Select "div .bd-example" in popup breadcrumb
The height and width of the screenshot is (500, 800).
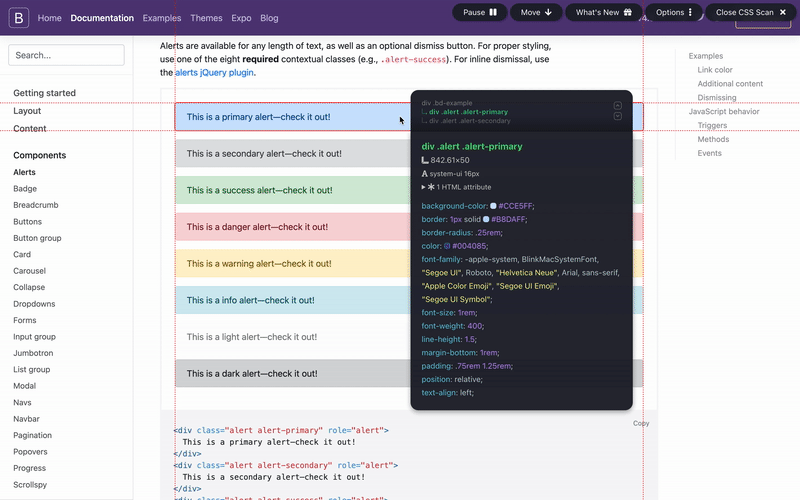[447, 103]
